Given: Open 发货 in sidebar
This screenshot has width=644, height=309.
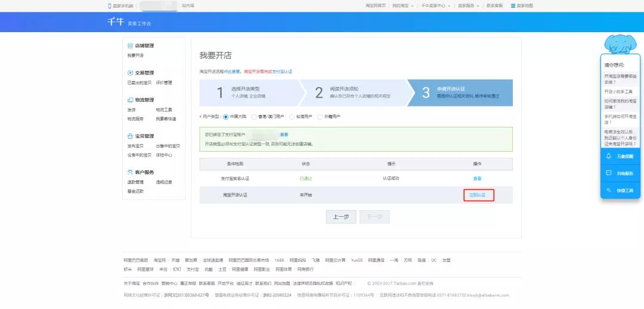Looking at the screenshot, I should [131, 110].
